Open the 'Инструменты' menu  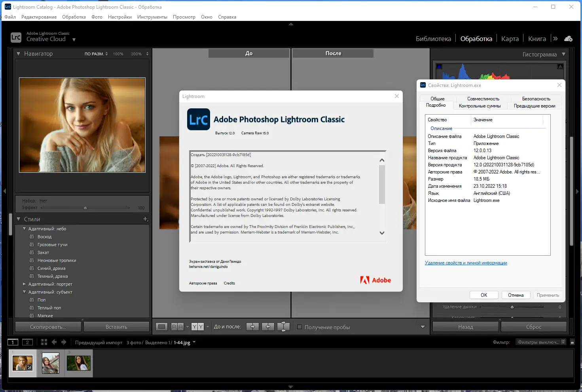pyautogui.click(x=152, y=17)
